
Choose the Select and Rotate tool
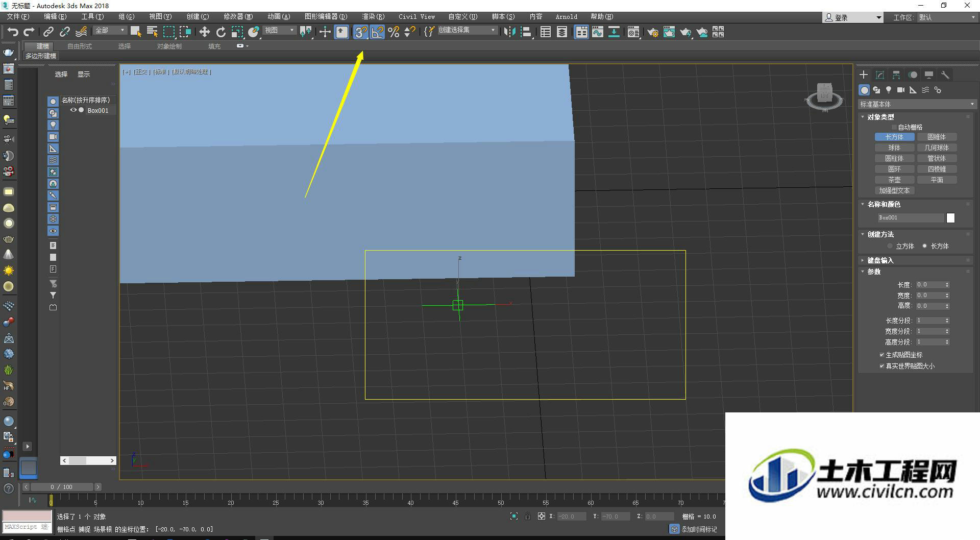pos(220,32)
